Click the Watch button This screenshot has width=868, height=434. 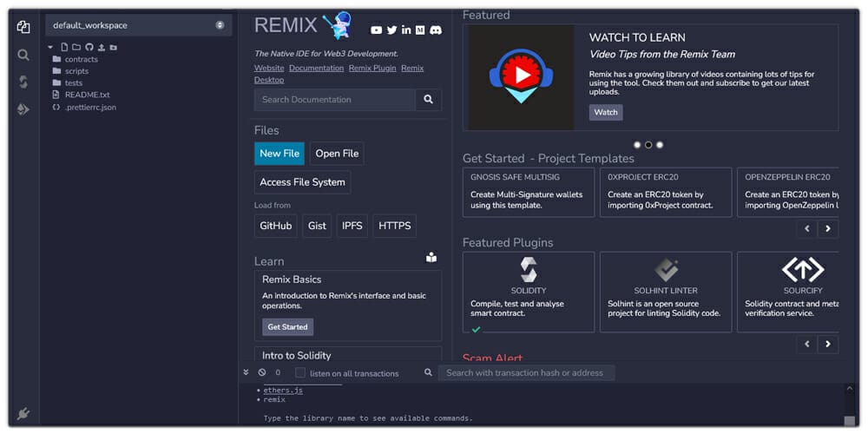point(606,112)
